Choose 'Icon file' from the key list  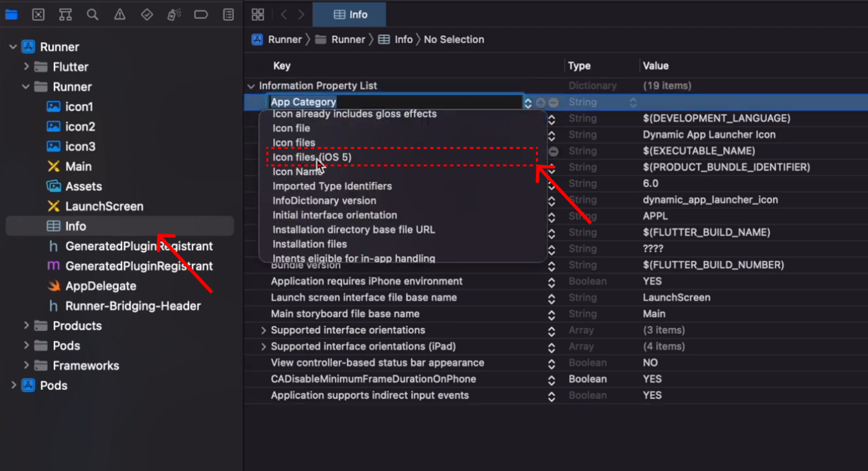291,128
